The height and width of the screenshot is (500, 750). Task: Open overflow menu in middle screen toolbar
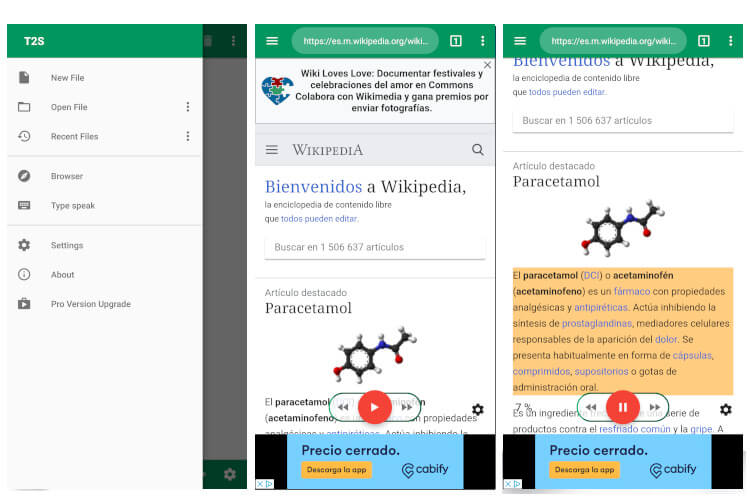tap(483, 41)
